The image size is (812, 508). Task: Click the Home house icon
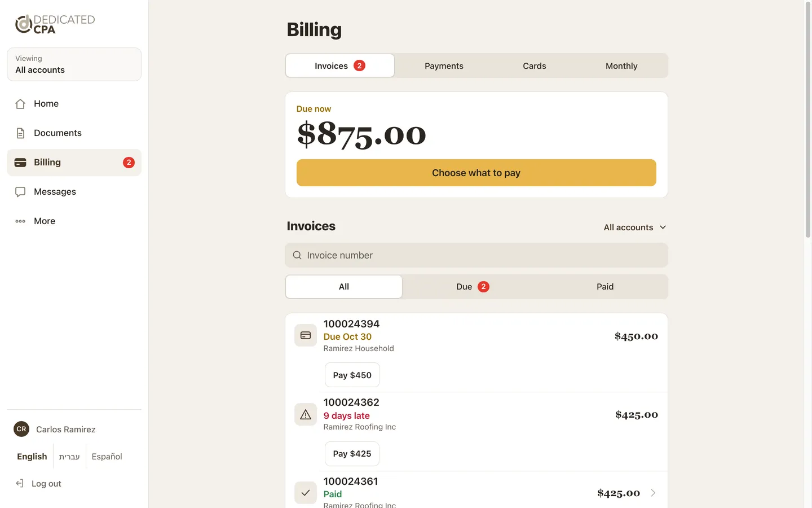20,104
